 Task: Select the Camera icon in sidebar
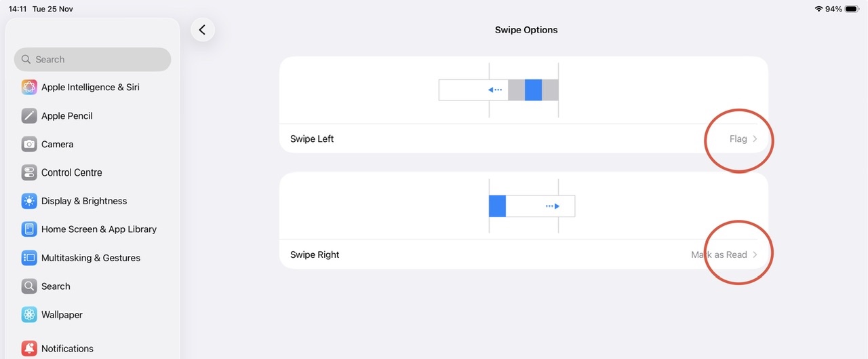[x=29, y=145]
